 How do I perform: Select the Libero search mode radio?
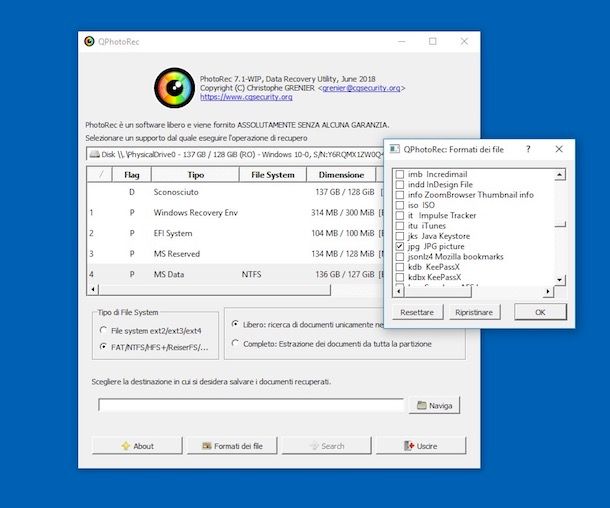click(235, 324)
